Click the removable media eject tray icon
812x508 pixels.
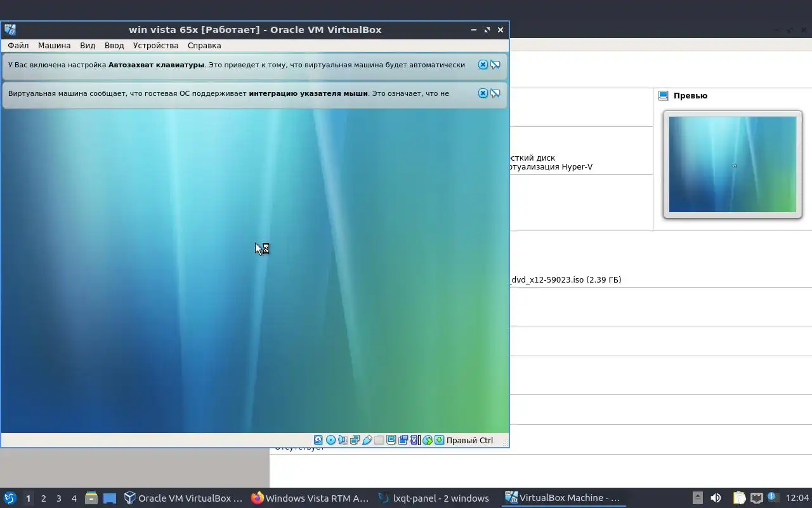697,498
